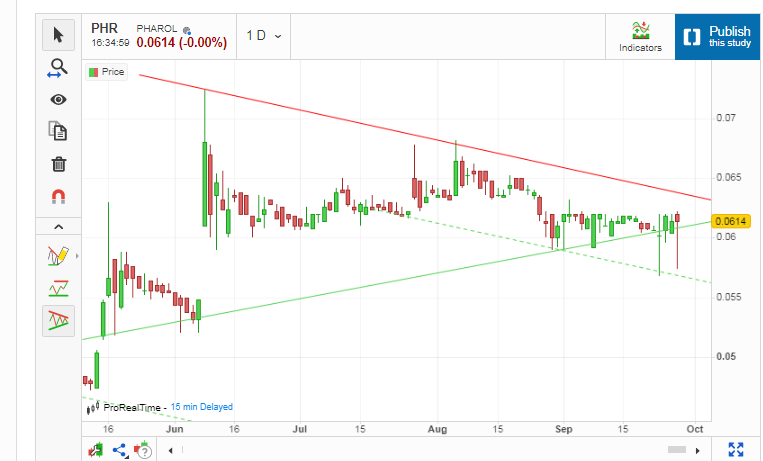Click the scroll right arrow

point(697,450)
